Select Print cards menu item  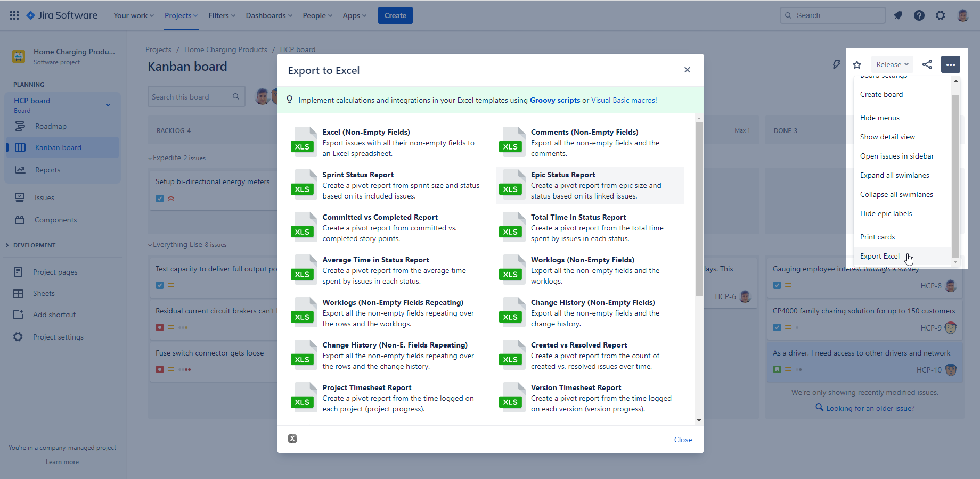[902, 237]
